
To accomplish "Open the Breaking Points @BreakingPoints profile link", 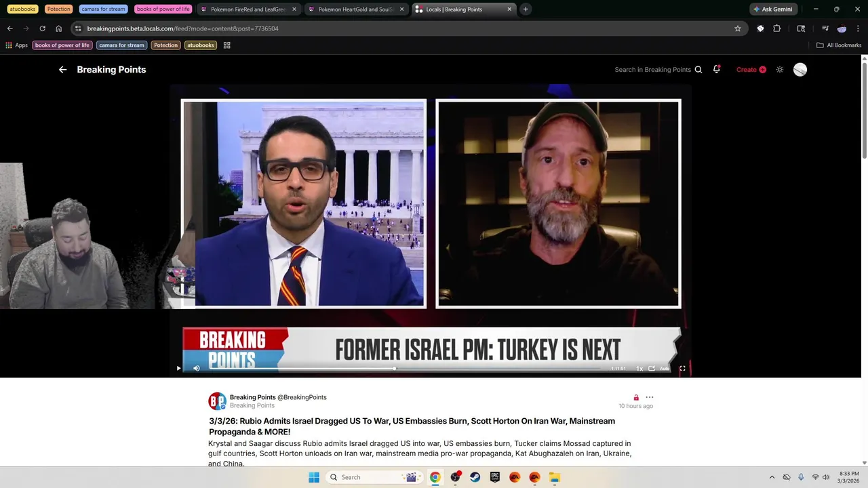I will pyautogui.click(x=278, y=397).
